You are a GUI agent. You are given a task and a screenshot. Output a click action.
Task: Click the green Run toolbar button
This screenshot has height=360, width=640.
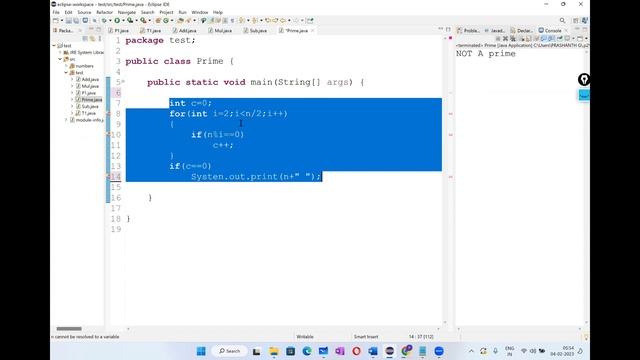tap(117, 20)
